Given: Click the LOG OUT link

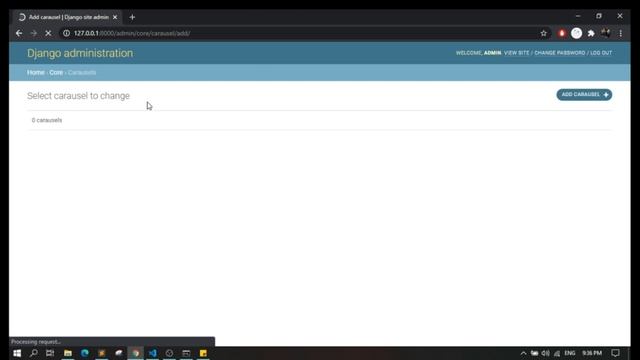Looking at the screenshot, I should (601, 53).
